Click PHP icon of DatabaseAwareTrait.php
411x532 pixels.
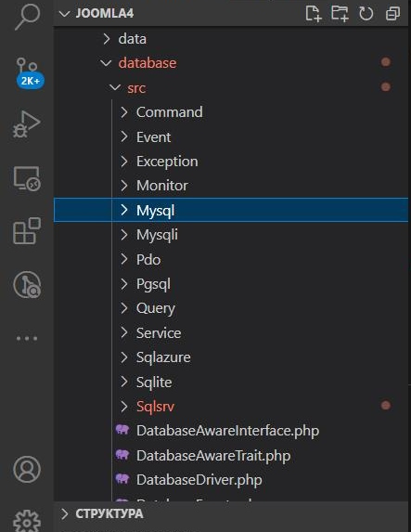122,455
